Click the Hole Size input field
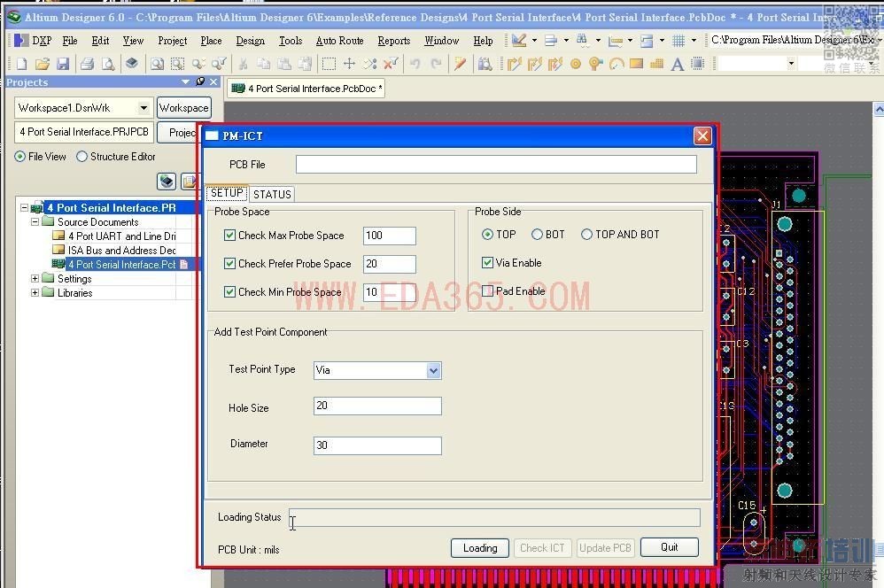The width and height of the screenshot is (884, 588). pyautogui.click(x=377, y=406)
